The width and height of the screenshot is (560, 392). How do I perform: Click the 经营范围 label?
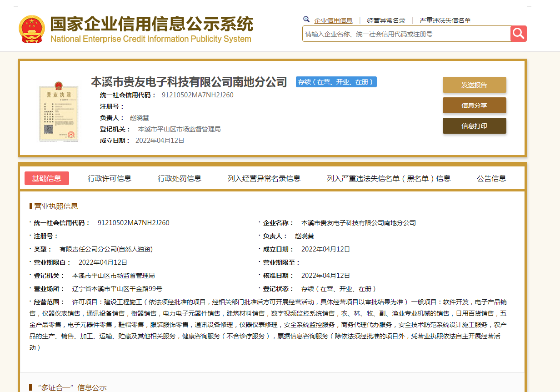pos(50,302)
